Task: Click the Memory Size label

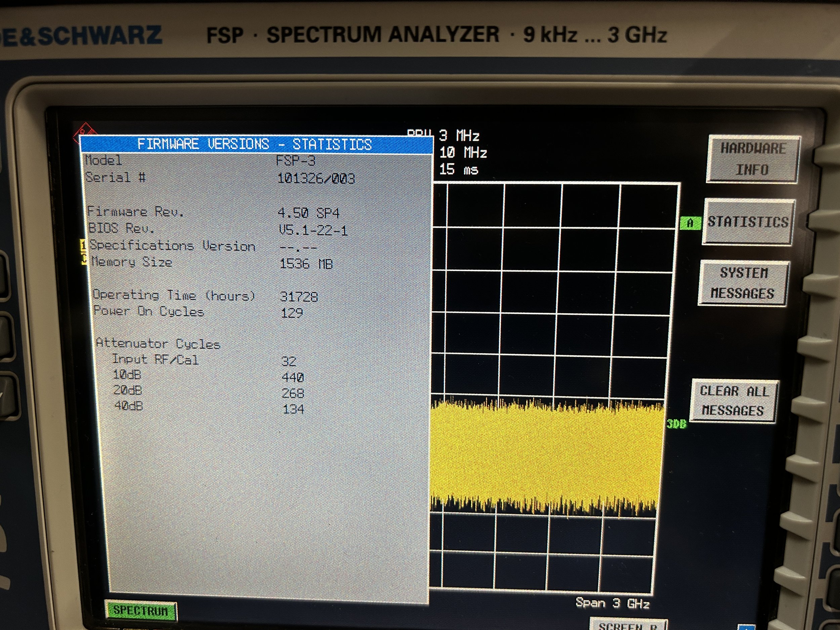Action: [131, 262]
